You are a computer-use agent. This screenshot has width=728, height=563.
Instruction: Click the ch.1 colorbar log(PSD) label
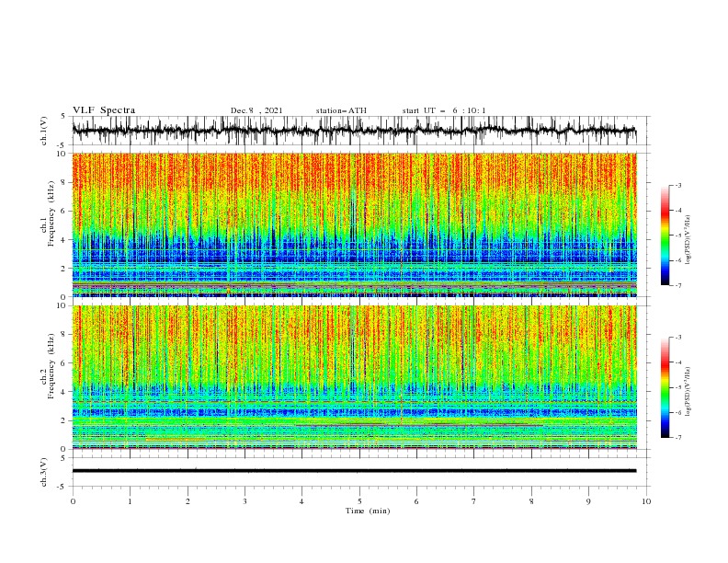point(688,239)
